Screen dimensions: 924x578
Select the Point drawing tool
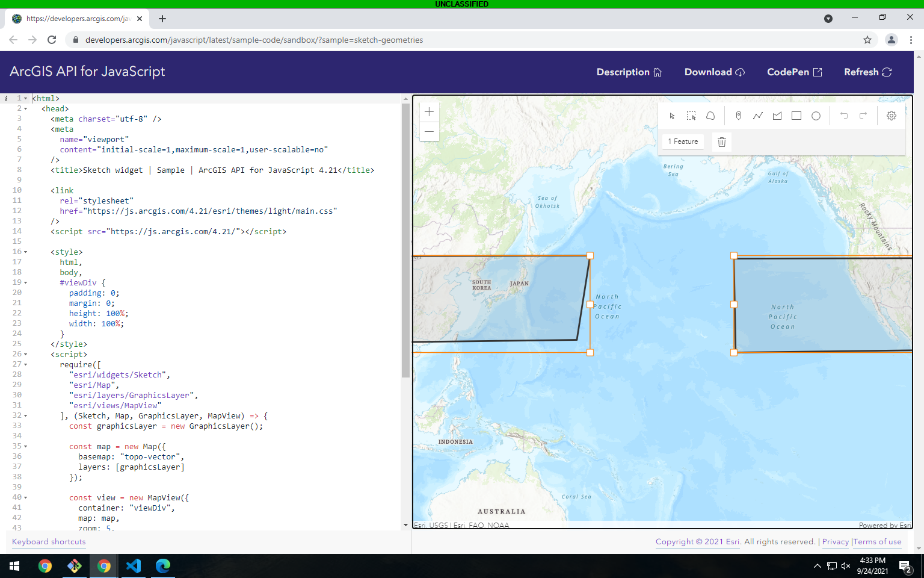coord(739,116)
